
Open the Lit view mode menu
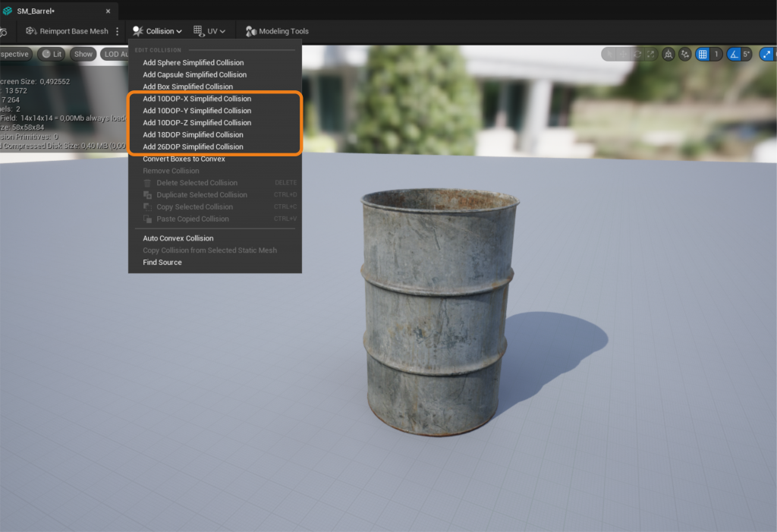(52, 54)
